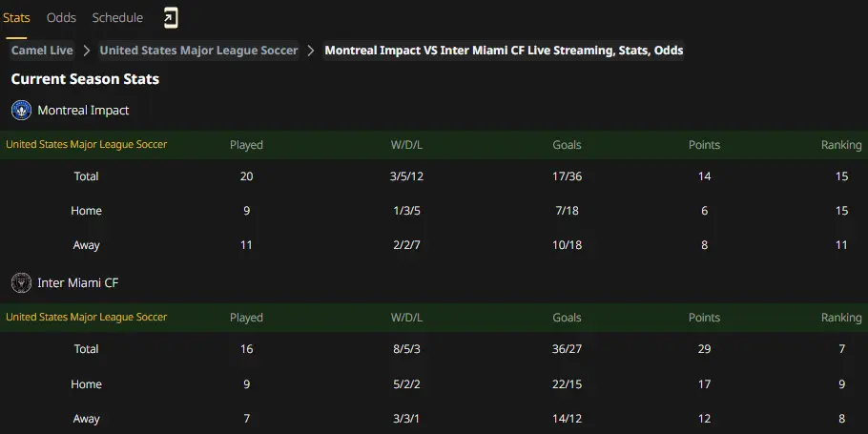Click the Current Season Stats heading
Image resolution: width=868 pixels, height=434 pixels.
85,79
